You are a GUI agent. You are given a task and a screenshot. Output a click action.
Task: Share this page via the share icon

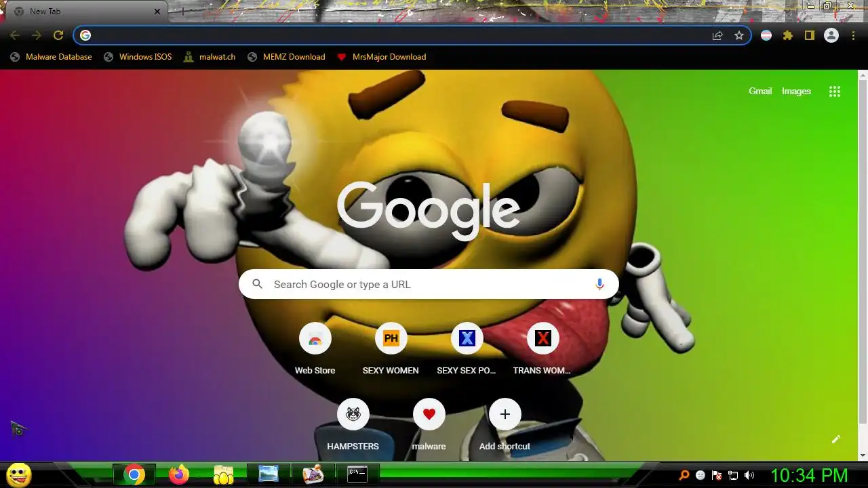coord(717,35)
